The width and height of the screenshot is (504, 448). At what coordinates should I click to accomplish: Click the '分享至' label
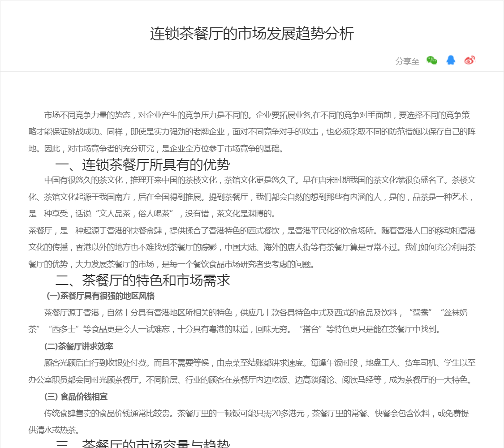(x=407, y=61)
